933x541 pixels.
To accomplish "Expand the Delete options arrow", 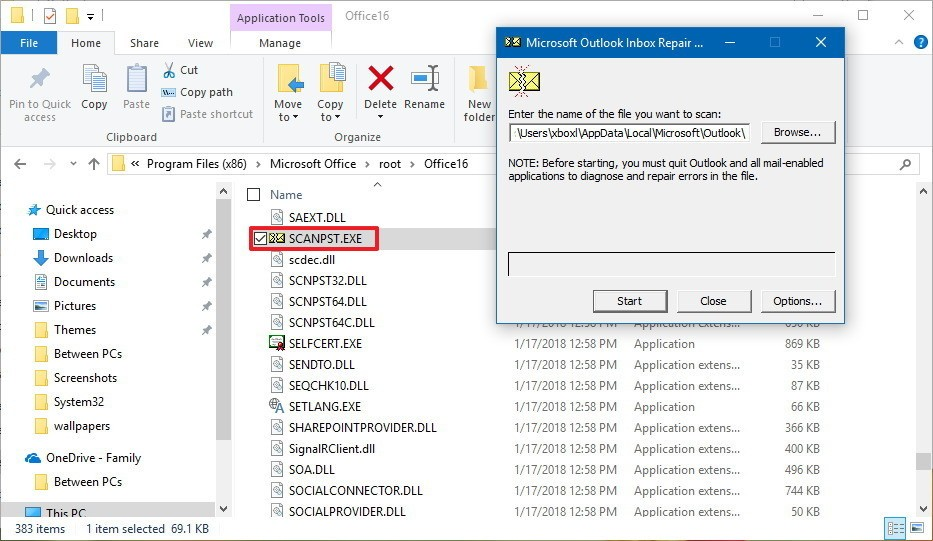I will (x=380, y=117).
